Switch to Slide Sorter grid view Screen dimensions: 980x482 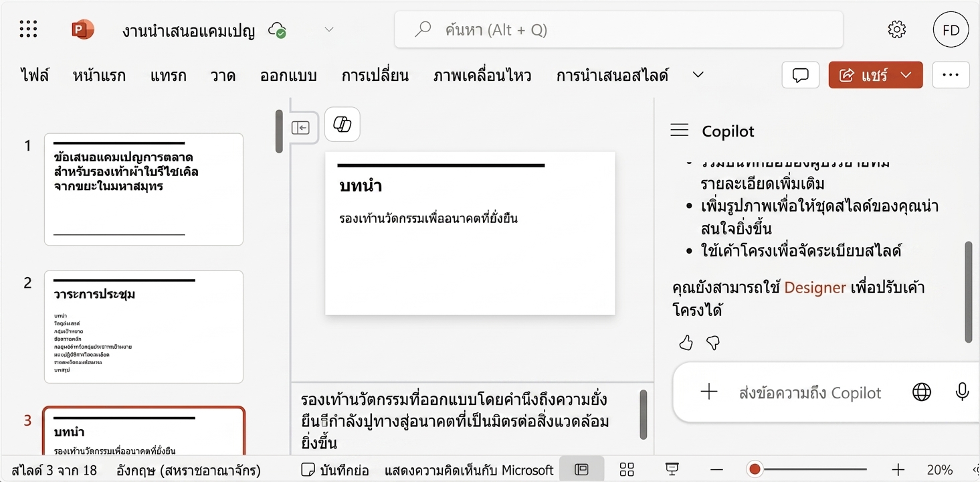pos(627,469)
